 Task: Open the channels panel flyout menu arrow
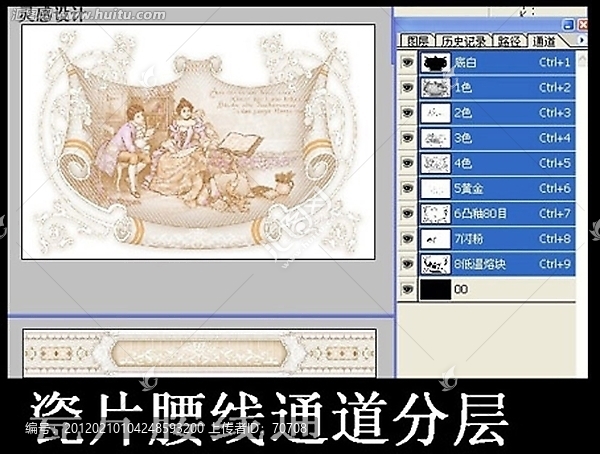tap(582, 40)
